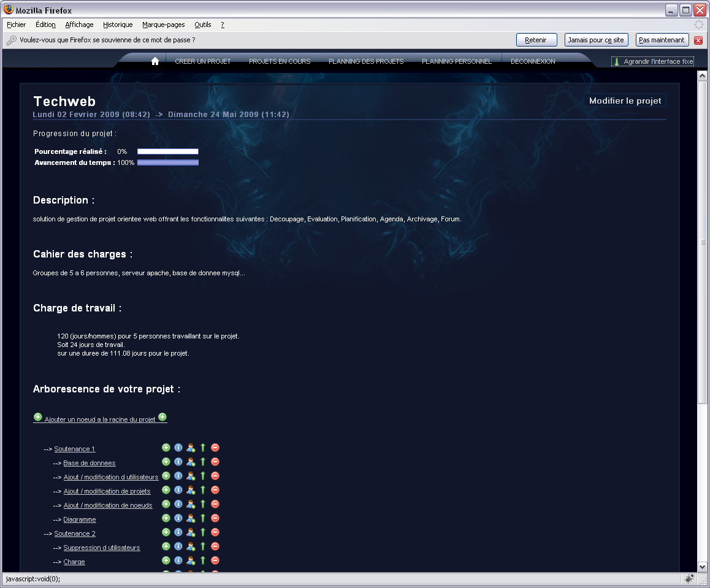The height and width of the screenshot is (588, 710).
Task: Click the Modifier le projet button
Action: click(x=625, y=101)
